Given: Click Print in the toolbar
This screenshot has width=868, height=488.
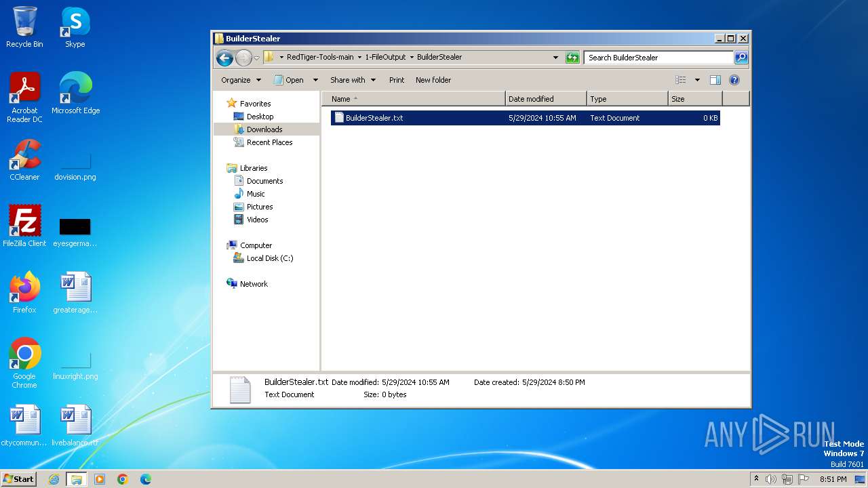Looking at the screenshot, I should (x=397, y=80).
